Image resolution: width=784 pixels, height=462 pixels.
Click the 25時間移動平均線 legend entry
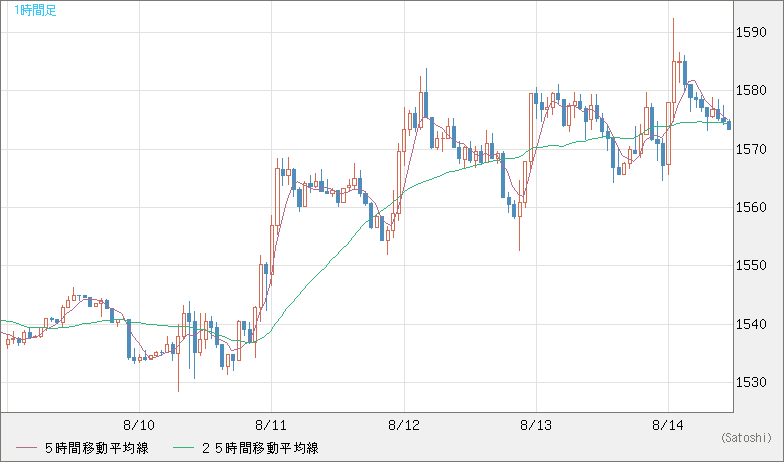coord(260,448)
